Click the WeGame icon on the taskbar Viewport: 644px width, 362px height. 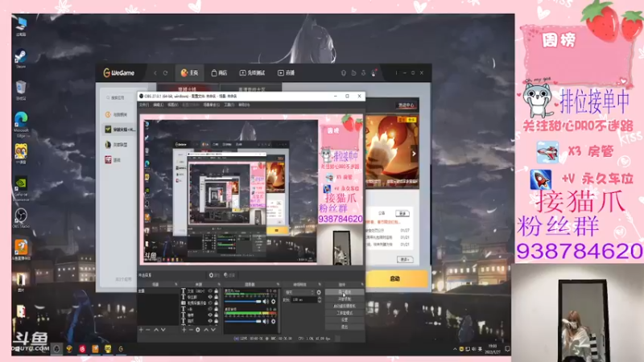pyautogui.click(x=121, y=349)
